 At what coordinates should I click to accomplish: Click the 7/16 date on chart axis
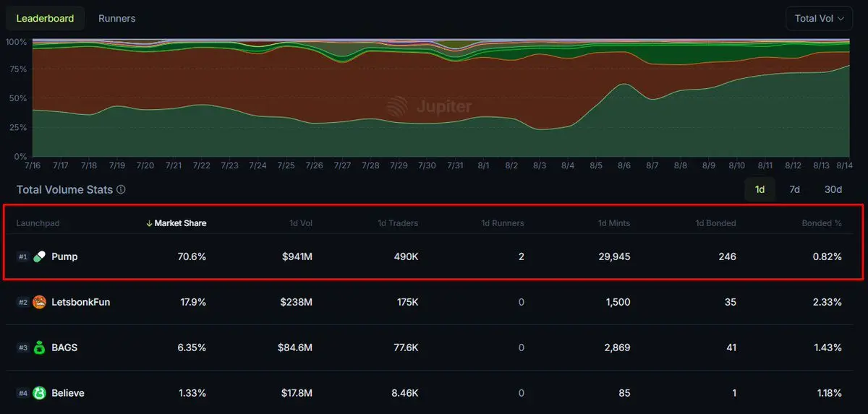(x=33, y=165)
